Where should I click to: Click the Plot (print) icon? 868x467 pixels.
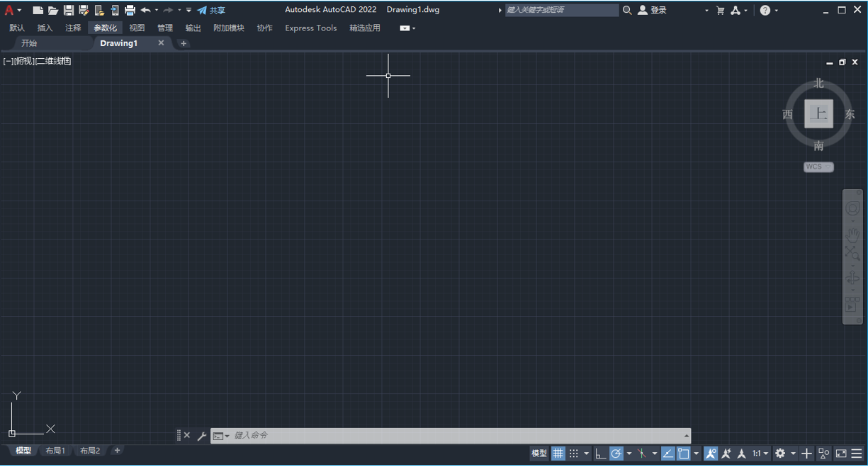130,10
